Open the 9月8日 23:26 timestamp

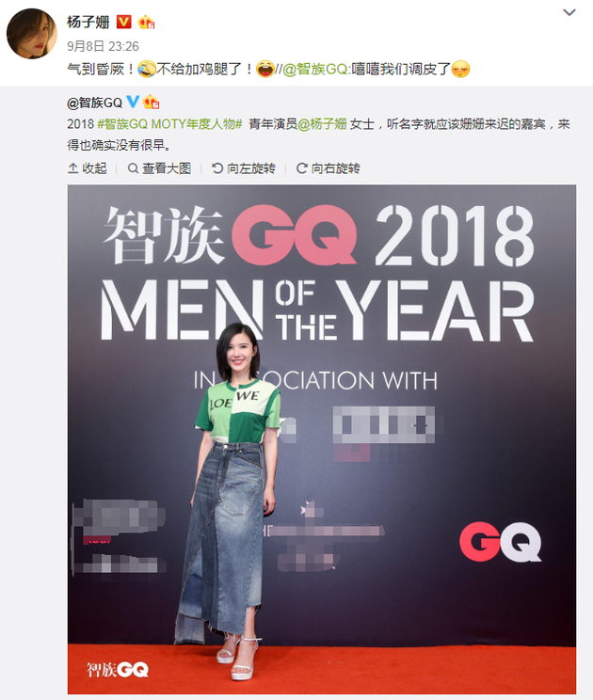[103, 46]
